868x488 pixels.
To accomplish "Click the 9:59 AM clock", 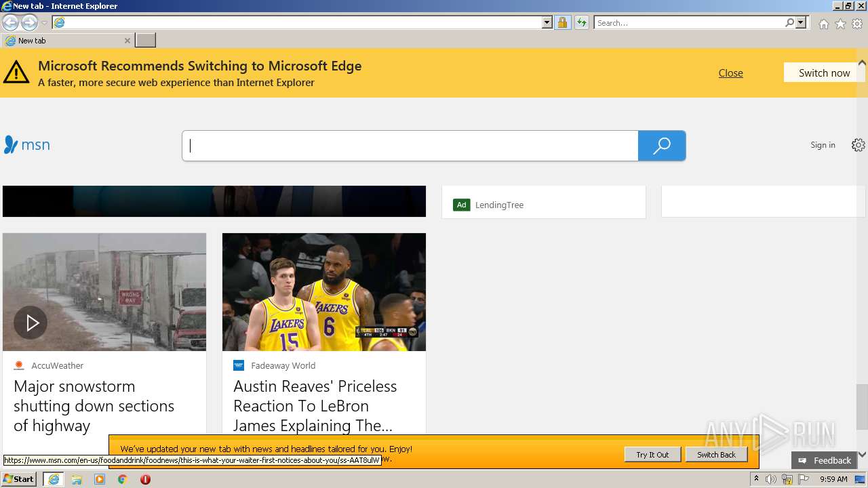I will coord(833,479).
